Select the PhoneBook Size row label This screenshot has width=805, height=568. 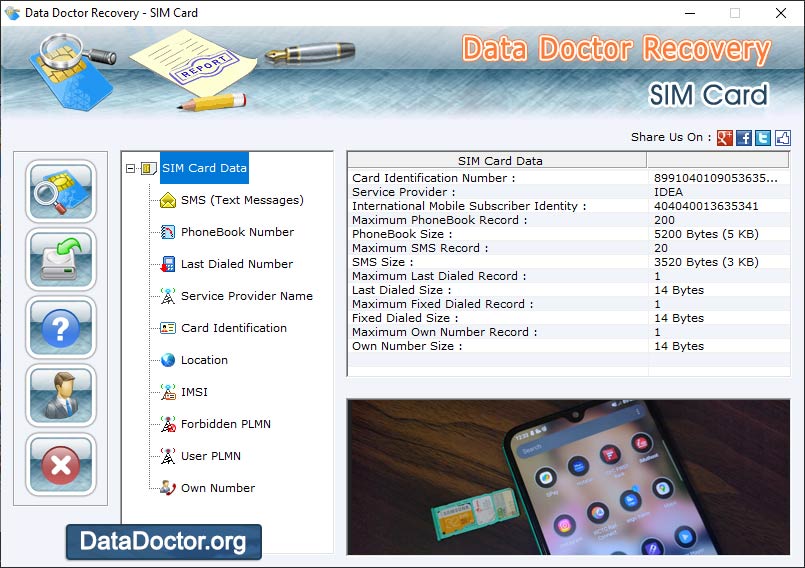(402, 234)
